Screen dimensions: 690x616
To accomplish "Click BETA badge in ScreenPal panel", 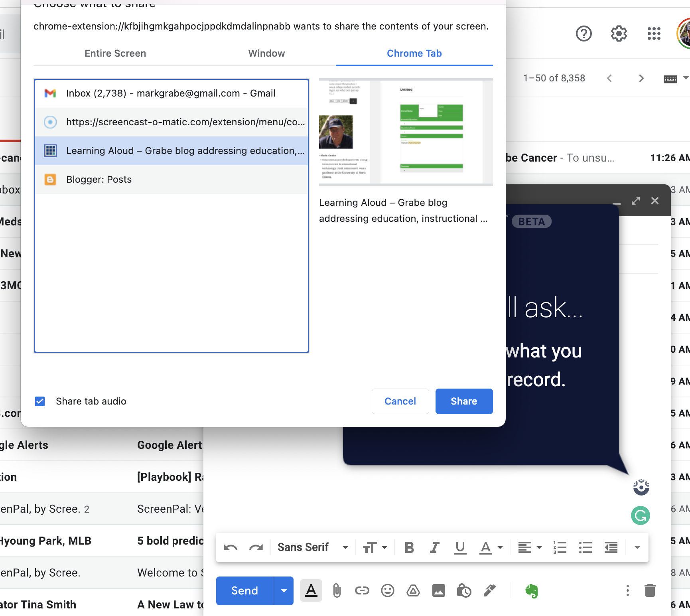I will [532, 221].
